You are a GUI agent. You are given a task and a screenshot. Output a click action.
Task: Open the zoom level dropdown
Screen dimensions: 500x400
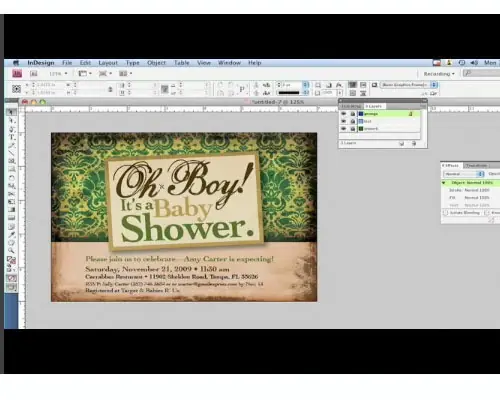[59, 74]
